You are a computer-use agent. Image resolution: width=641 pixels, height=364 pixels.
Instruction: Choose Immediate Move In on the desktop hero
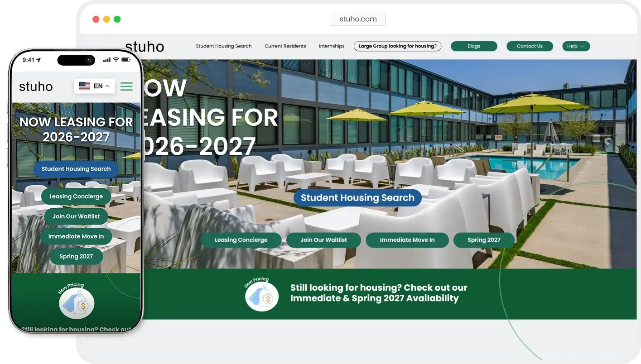(x=407, y=240)
